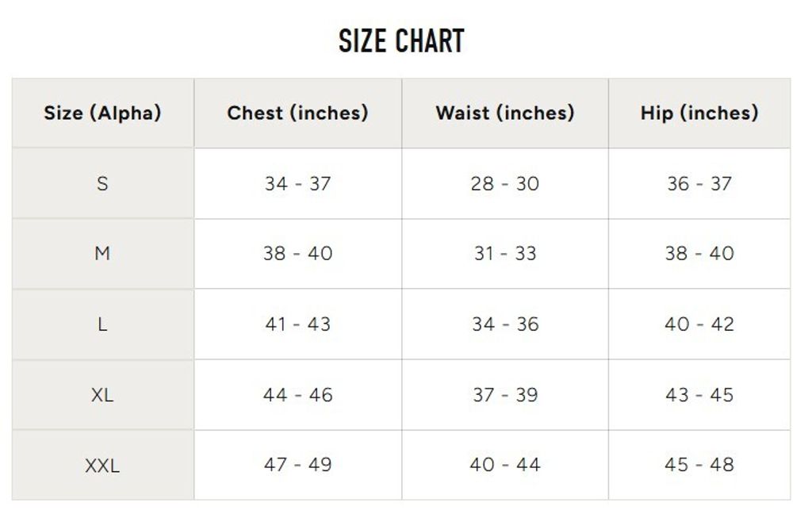Click the XXL size row label

click(x=102, y=465)
